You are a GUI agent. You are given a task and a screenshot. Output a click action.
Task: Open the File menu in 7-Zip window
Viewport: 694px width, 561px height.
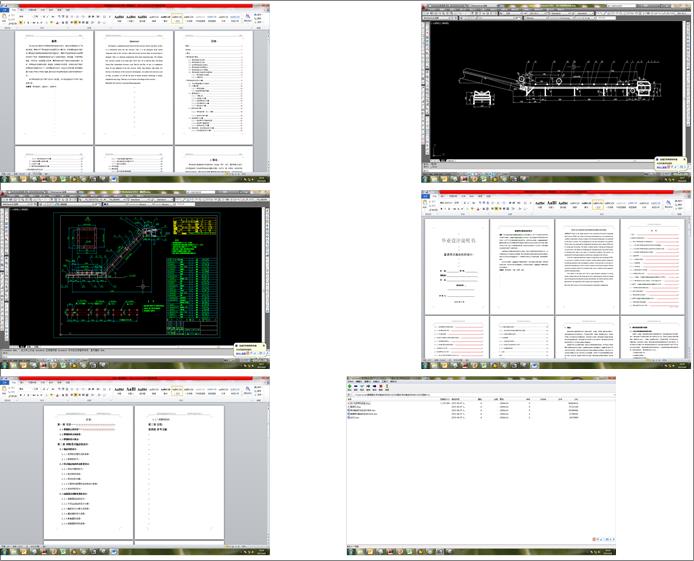coord(351,381)
